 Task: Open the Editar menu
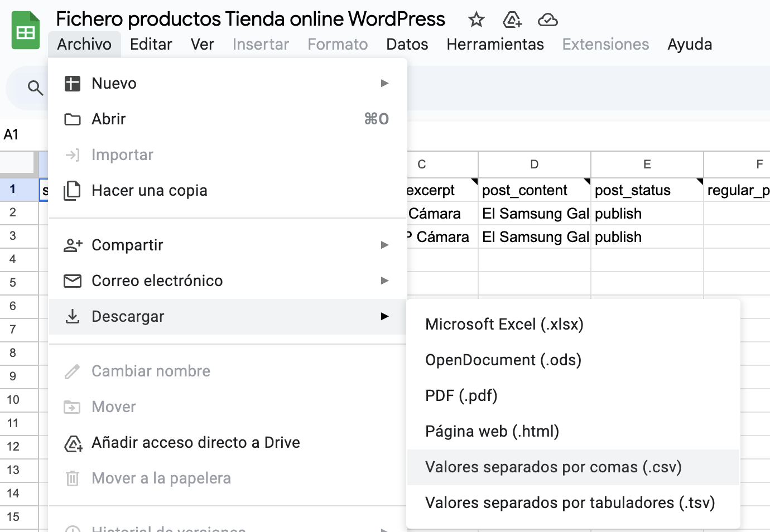[151, 45]
